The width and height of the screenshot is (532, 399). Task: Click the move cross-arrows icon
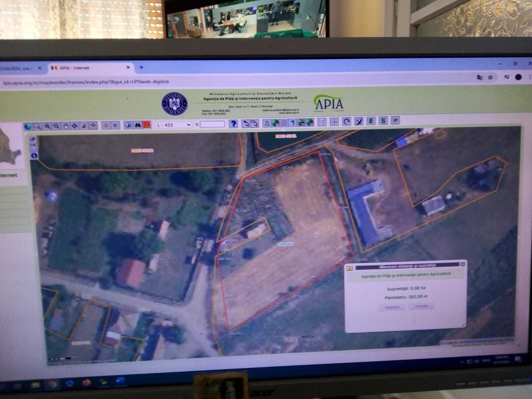[93, 125]
